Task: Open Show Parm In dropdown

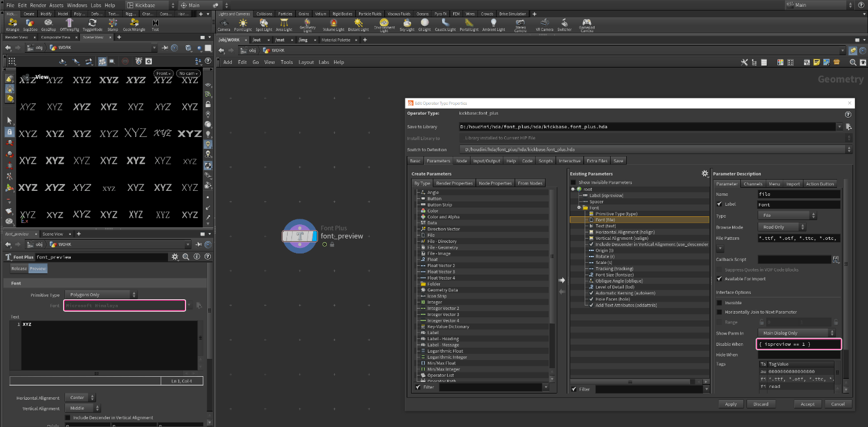Action: pyautogui.click(x=797, y=333)
